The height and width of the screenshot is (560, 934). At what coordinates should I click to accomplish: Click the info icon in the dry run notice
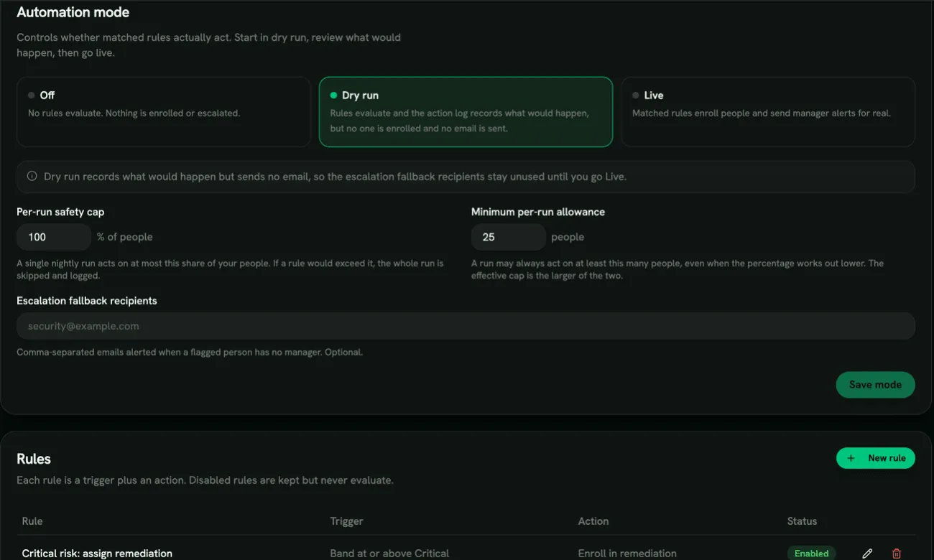32,176
